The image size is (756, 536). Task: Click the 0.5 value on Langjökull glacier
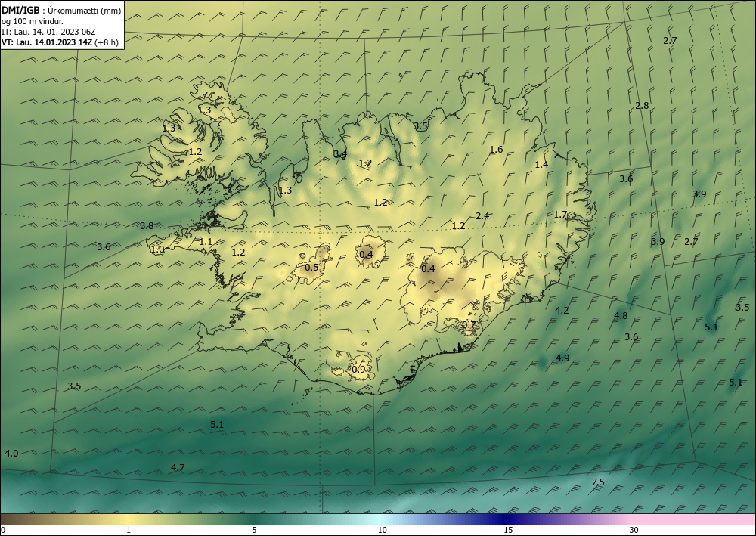[312, 267]
